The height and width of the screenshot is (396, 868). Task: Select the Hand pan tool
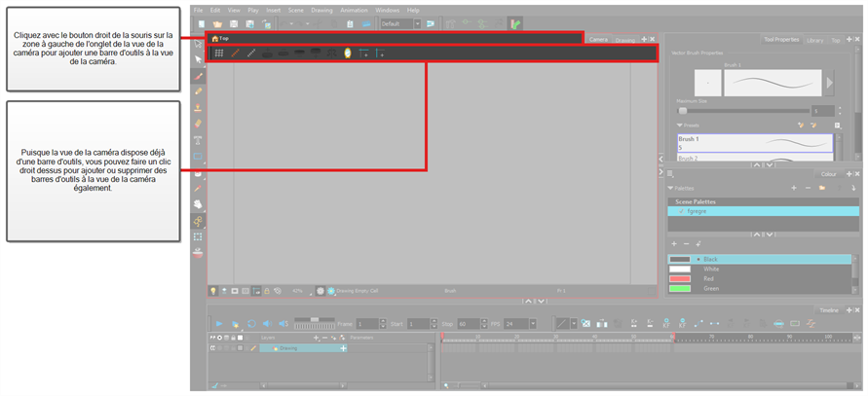(198, 204)
